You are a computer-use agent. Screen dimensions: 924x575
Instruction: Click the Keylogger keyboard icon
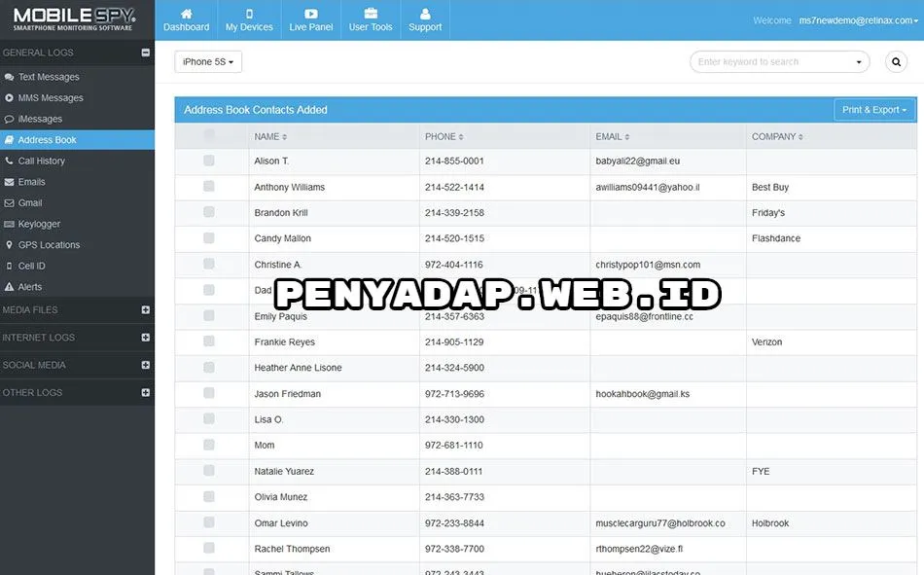click(9, 224)
